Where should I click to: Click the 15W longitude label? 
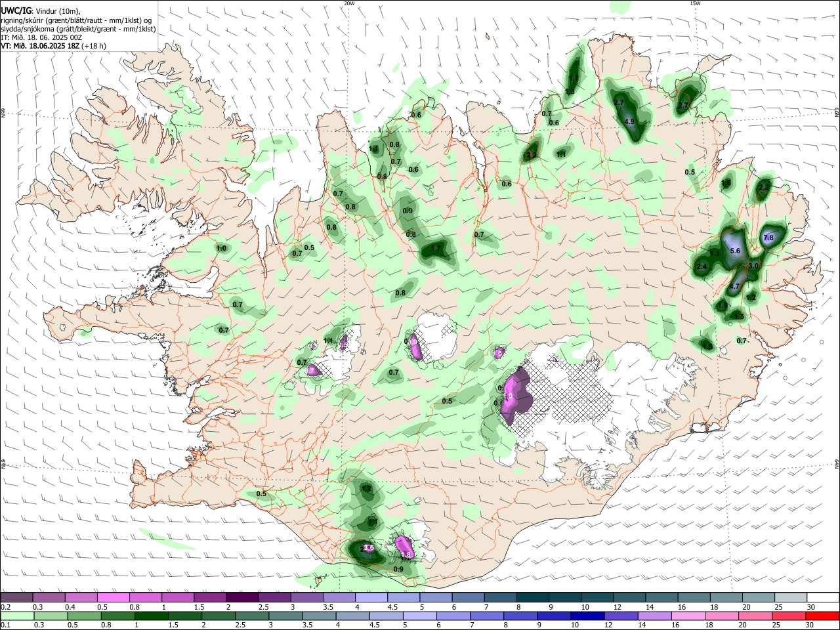[696, 3]
